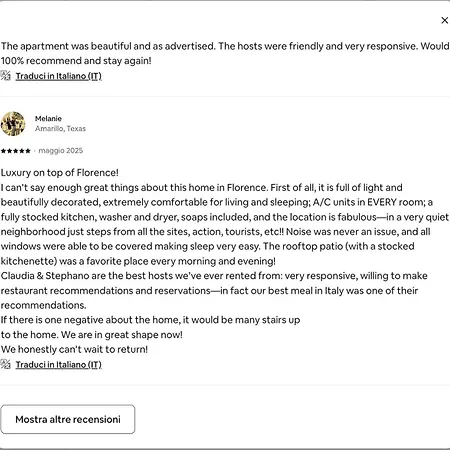Screen dimensions: 450x450
Task: Click the last star in Melanie's rating
Action: pos(28,151)
